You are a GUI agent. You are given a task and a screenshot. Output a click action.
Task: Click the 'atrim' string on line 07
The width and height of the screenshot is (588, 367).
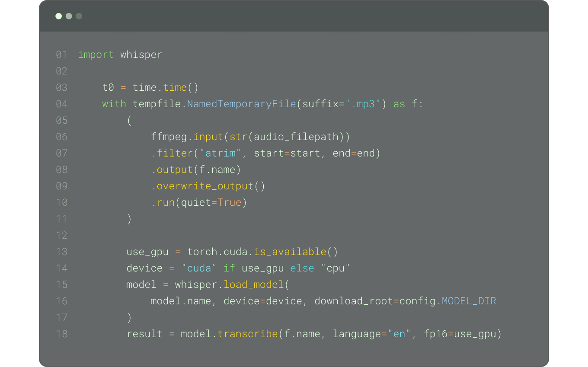click(220, 153)
